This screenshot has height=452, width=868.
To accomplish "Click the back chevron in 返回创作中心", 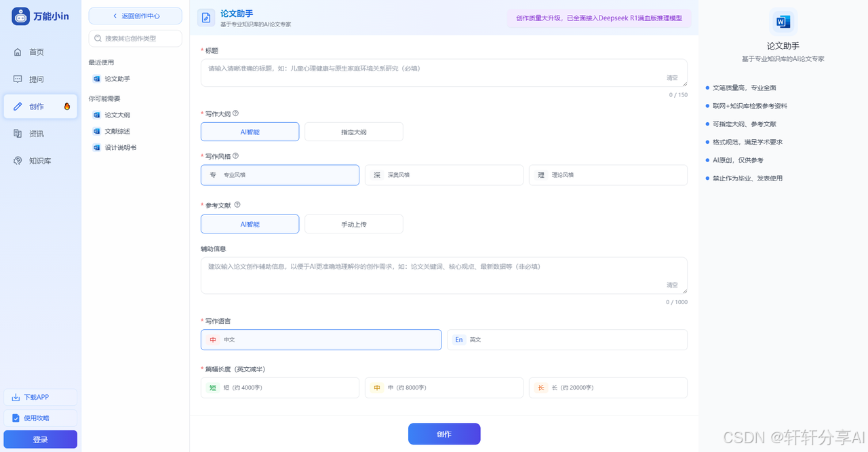I will [x=115, y=16].
